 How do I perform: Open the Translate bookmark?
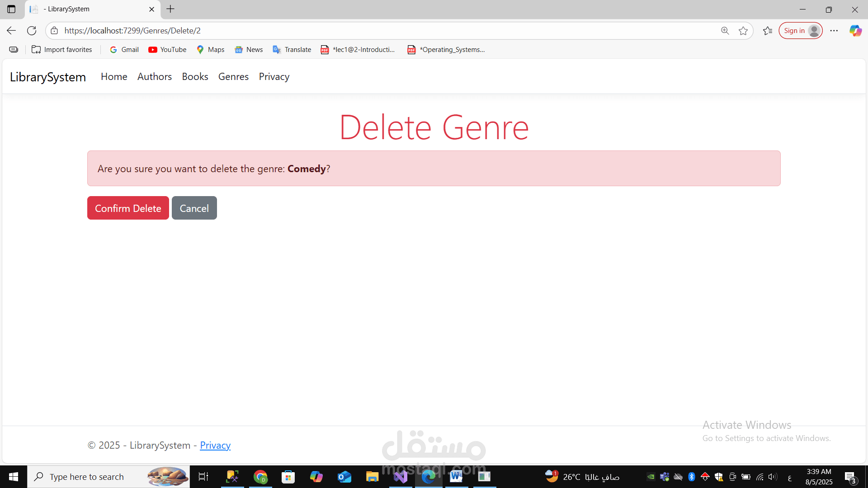pos(292,50)
